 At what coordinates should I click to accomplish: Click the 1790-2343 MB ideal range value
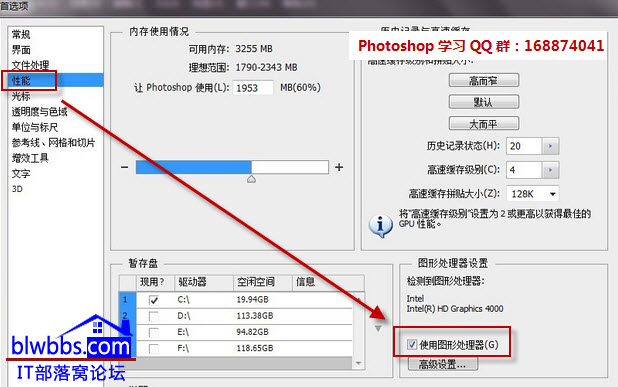click(x=266, y=68)
